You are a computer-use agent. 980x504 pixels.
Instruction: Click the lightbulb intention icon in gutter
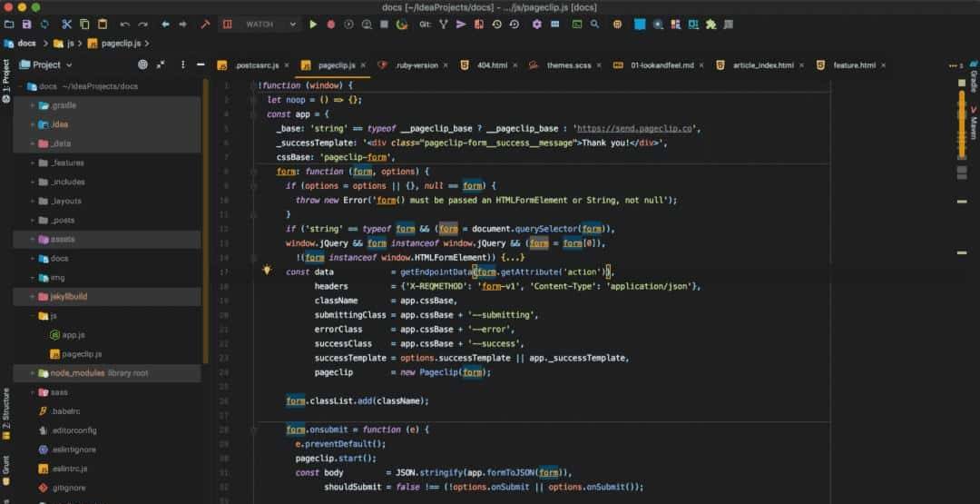click(267, 271)
